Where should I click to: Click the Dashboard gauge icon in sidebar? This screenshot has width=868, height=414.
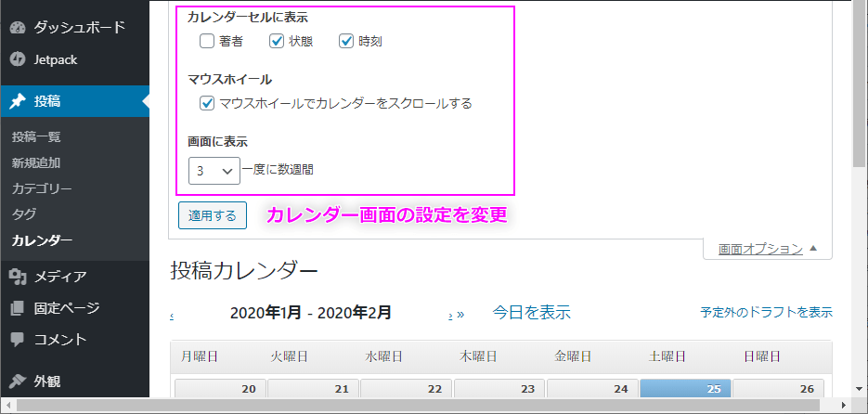click(18, 27)
